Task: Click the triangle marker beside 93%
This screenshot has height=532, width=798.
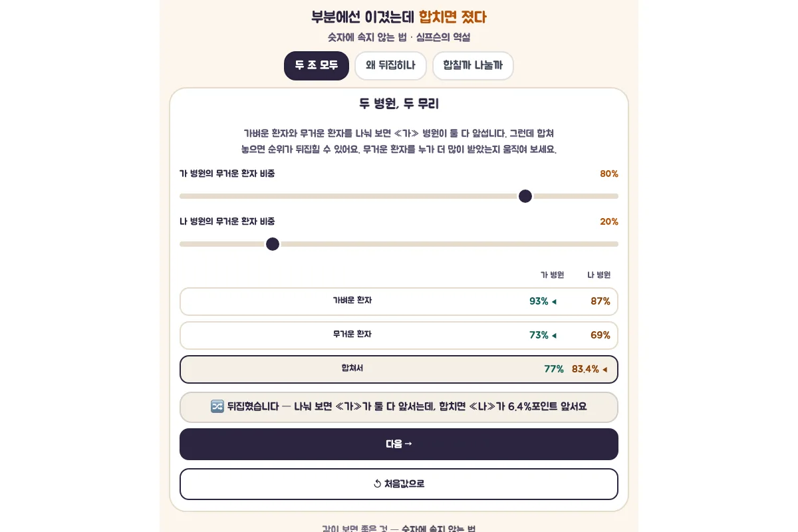Action: [554, 302]
